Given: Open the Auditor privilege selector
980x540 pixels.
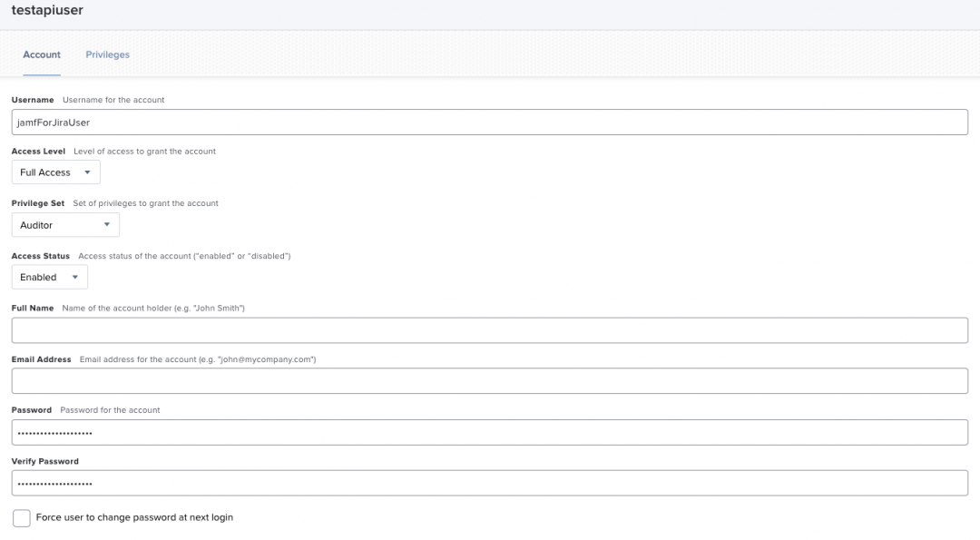Looking at the screenshot, I should pos(64,224).
